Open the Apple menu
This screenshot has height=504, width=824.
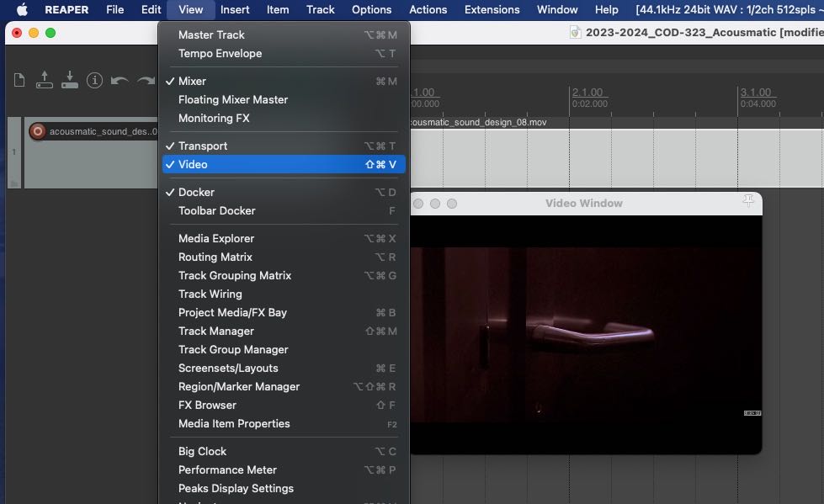22,10
